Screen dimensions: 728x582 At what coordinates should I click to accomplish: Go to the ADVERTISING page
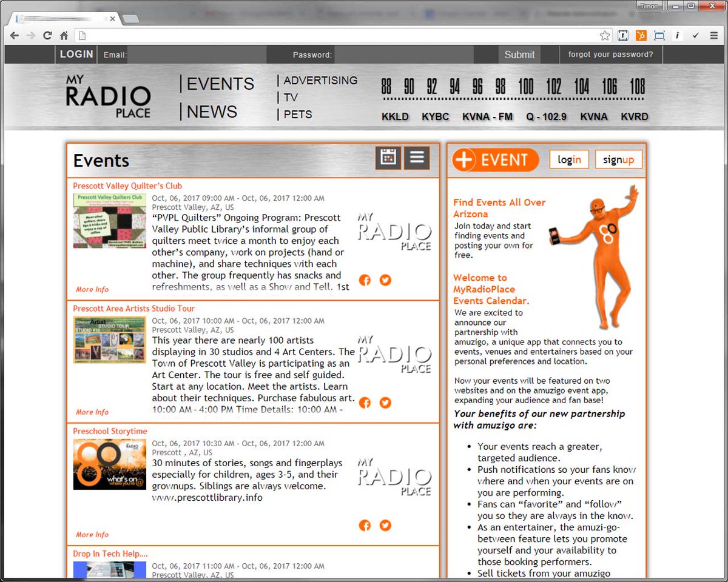point(320,80)
